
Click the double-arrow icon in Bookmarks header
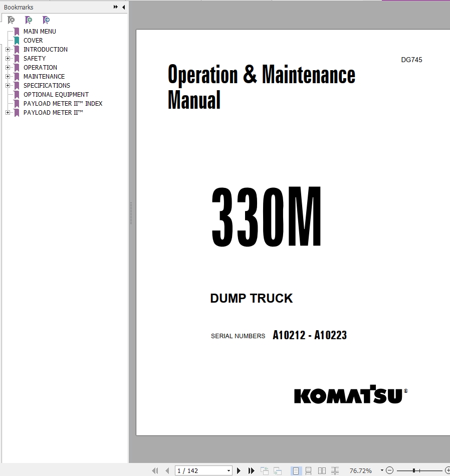point(115,7)
